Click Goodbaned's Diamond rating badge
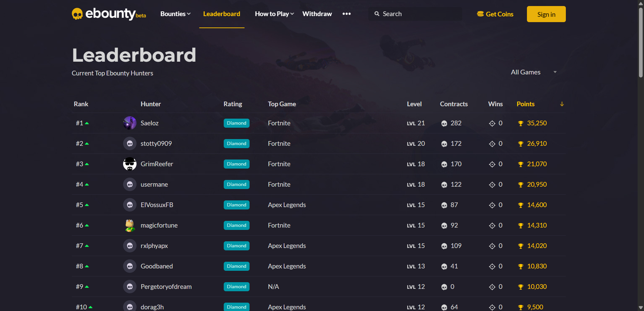 coord(236,266)
